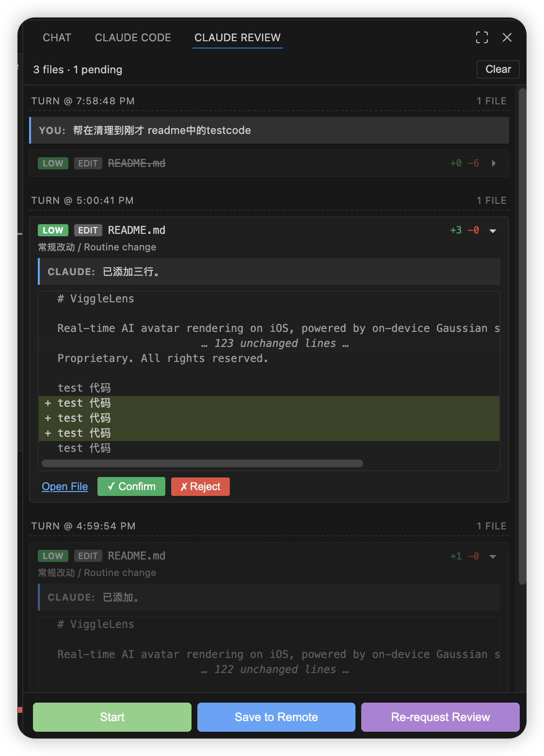Click the Clear button
Screen dimensions: 544x756
tap(498, 69)
